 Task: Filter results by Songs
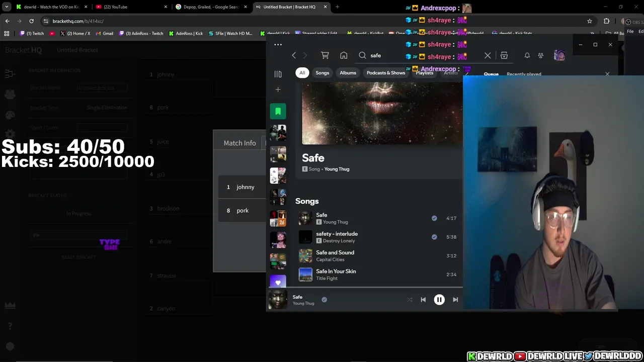[323, 73]
